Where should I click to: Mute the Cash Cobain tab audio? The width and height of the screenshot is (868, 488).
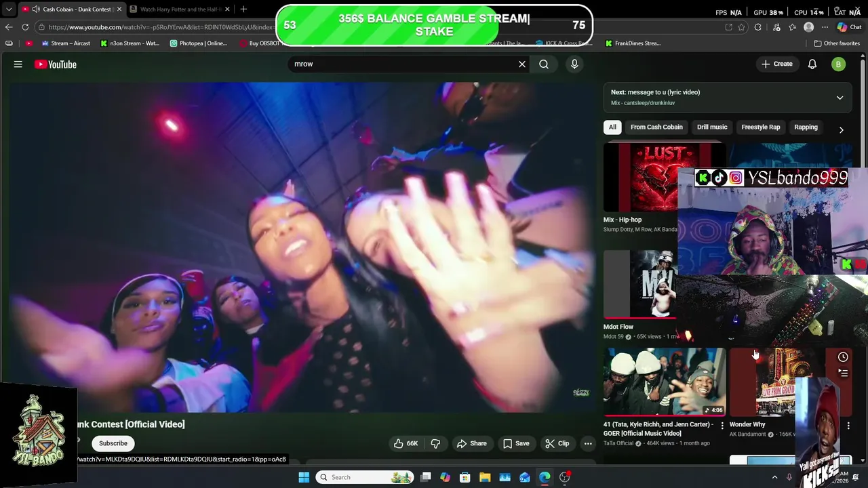click(x=35, y=9)
